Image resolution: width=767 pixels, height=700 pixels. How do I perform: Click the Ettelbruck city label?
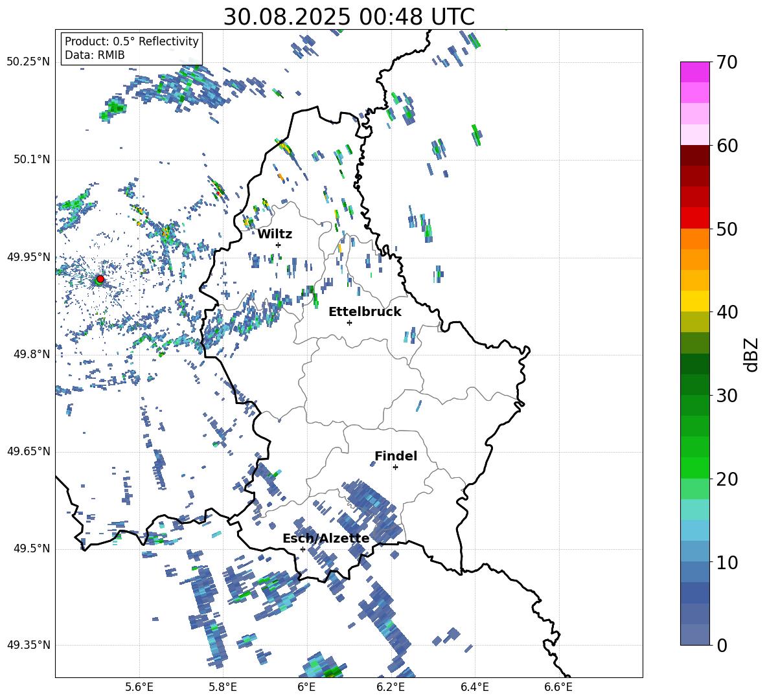pos(365,312)
